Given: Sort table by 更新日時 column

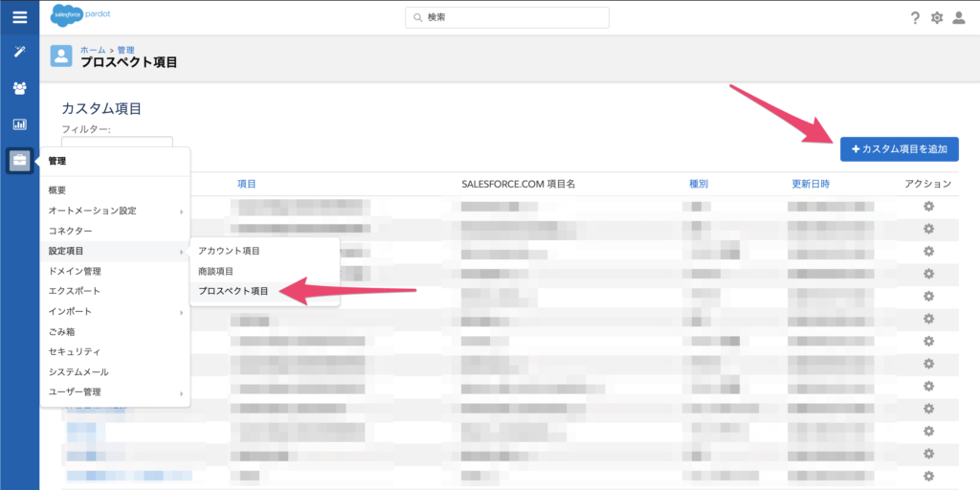Looking at the screenshot, I should 811,184.
